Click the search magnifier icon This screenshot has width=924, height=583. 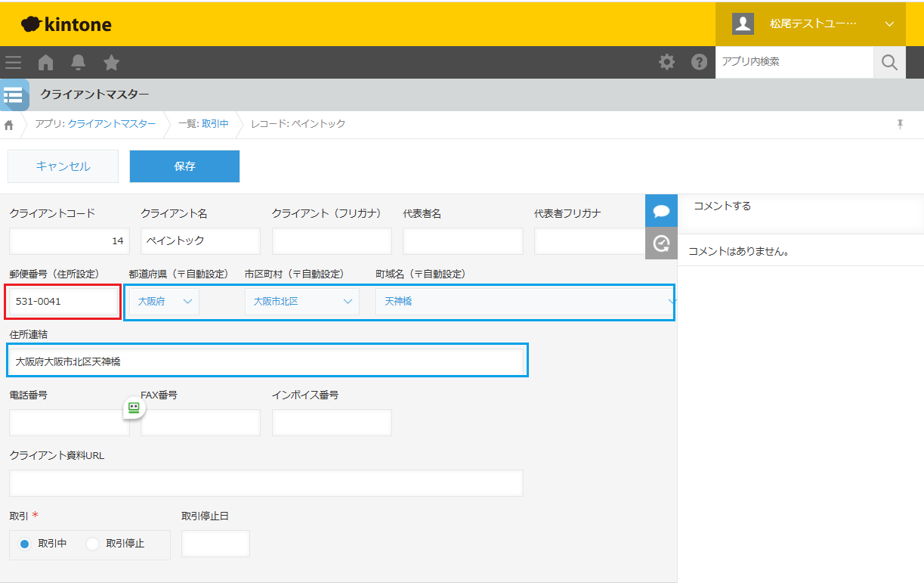[889, 62]
